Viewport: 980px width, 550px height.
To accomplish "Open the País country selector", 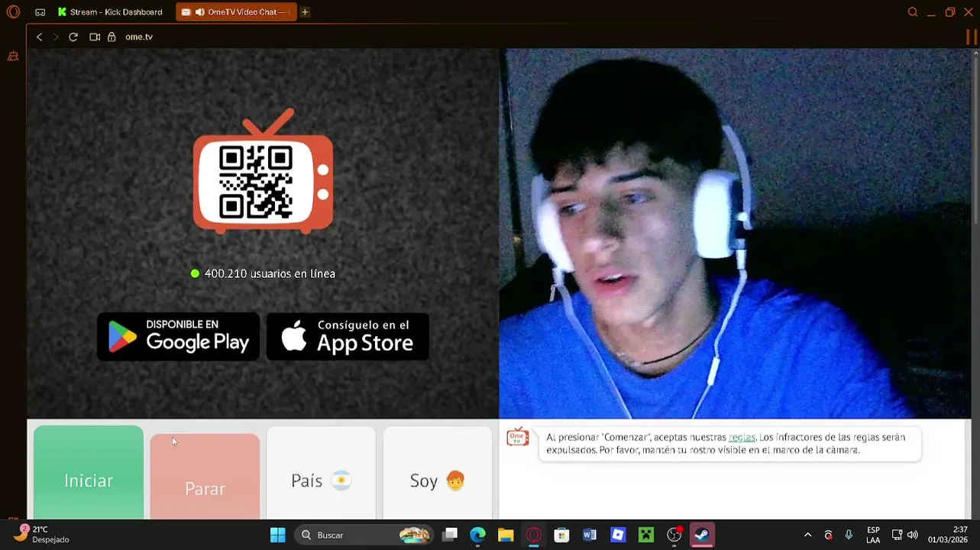I will [x=321, y=473].
